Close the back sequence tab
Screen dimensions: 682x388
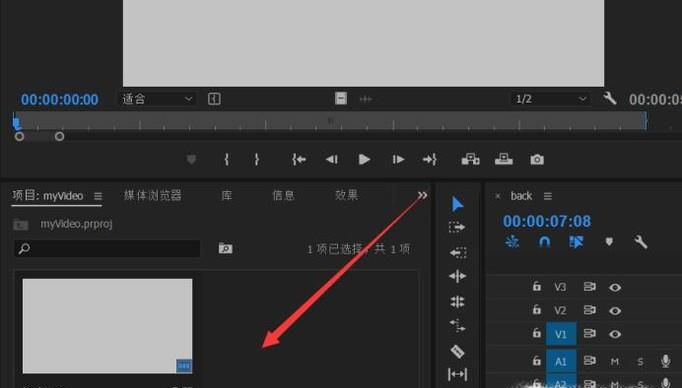[498, 196]
